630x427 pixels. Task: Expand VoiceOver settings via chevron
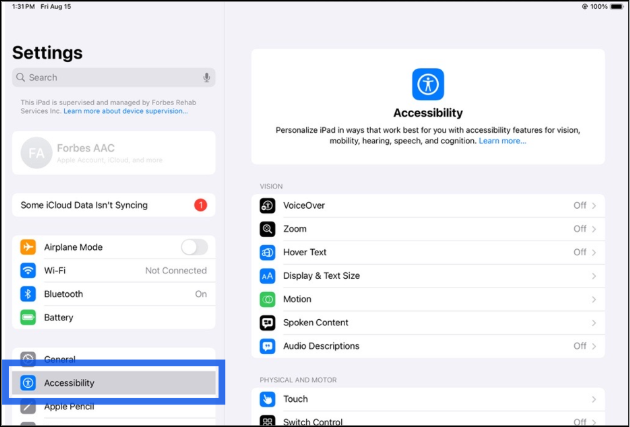594,206
